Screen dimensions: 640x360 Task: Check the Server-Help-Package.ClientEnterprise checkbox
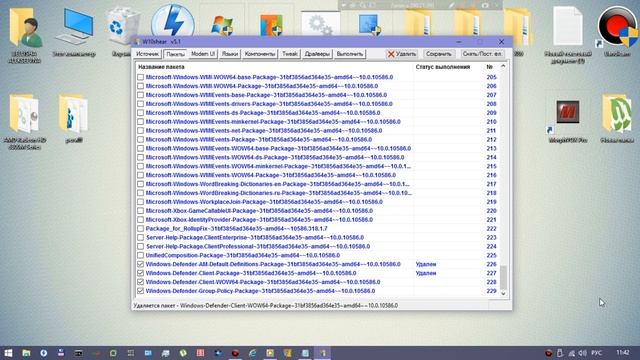click(140, 238)
